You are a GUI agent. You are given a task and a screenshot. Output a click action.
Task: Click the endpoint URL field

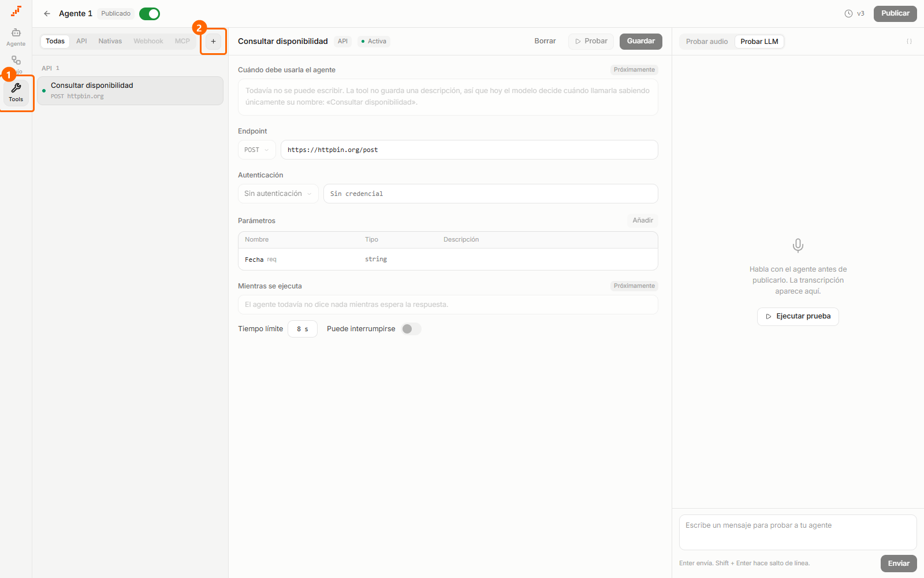[469, 150]
